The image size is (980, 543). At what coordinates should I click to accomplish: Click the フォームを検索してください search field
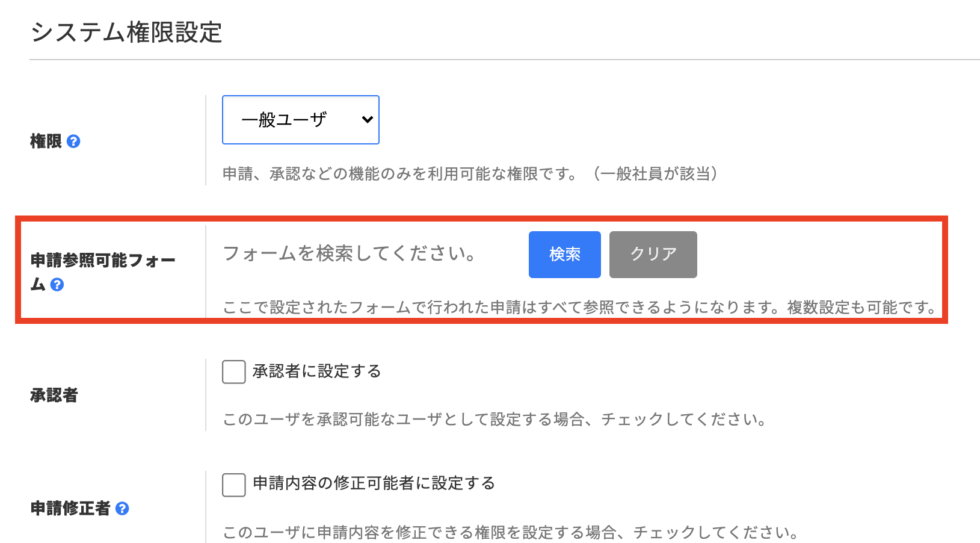tap(349, 253)
